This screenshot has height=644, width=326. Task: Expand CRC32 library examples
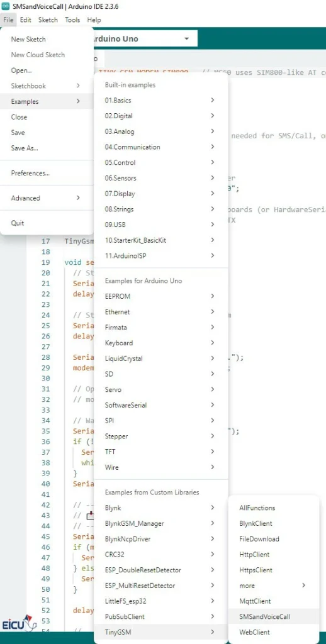coord(160,555)
